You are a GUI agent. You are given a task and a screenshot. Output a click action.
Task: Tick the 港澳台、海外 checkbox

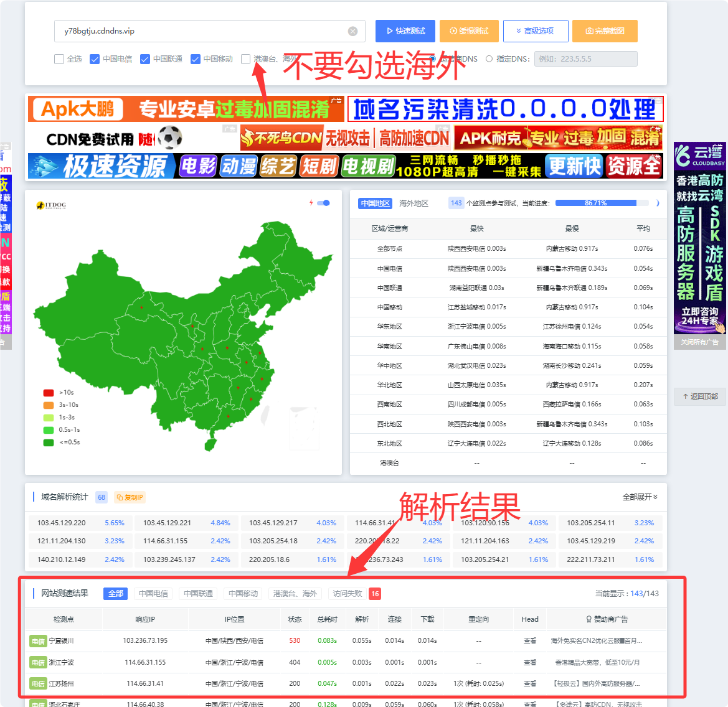(x=245, y=59)
